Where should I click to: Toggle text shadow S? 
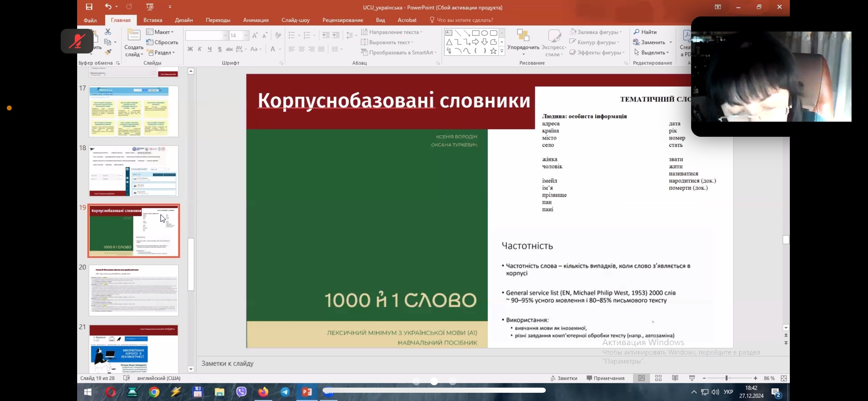pos(219,49)
